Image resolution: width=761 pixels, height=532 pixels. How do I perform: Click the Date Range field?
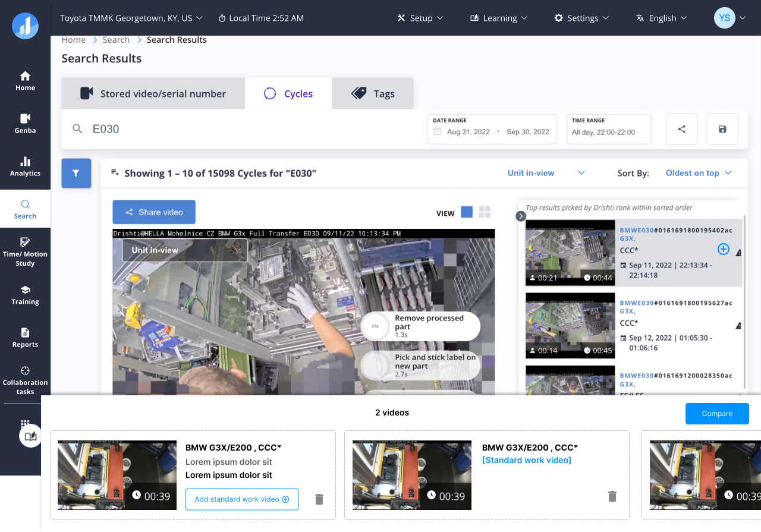(492, 129)
